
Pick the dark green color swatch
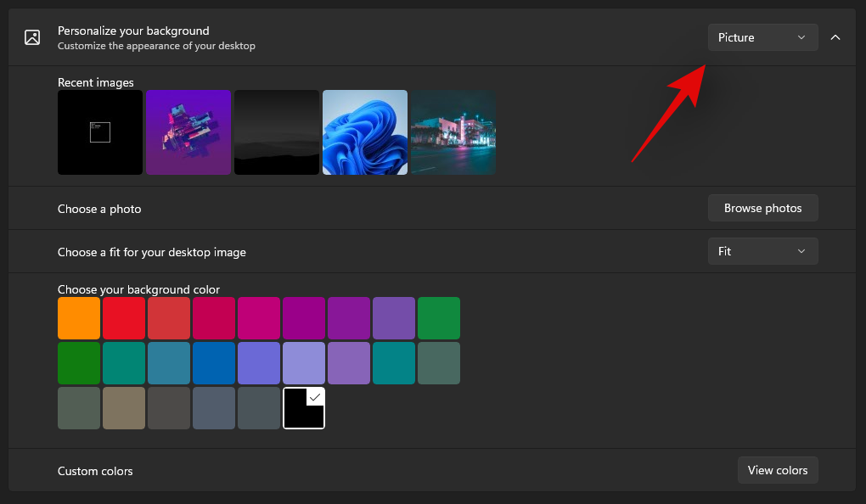pyautogui.click(x=79, y=363)
